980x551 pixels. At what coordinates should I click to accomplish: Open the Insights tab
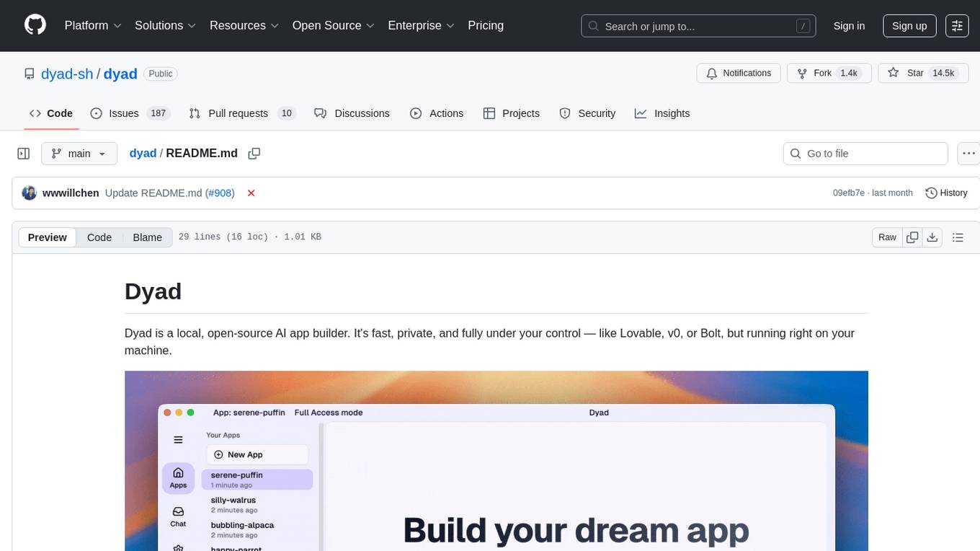tap(662, 113)
